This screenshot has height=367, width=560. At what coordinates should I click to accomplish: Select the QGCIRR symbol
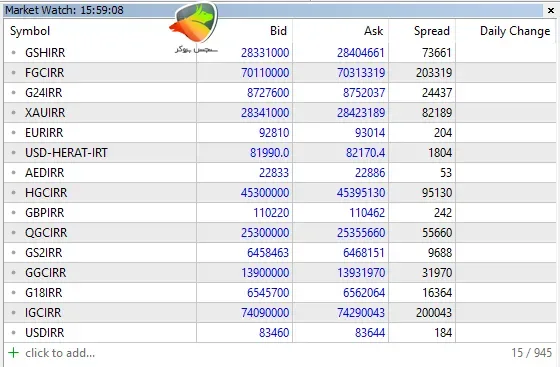click(46, 233)
